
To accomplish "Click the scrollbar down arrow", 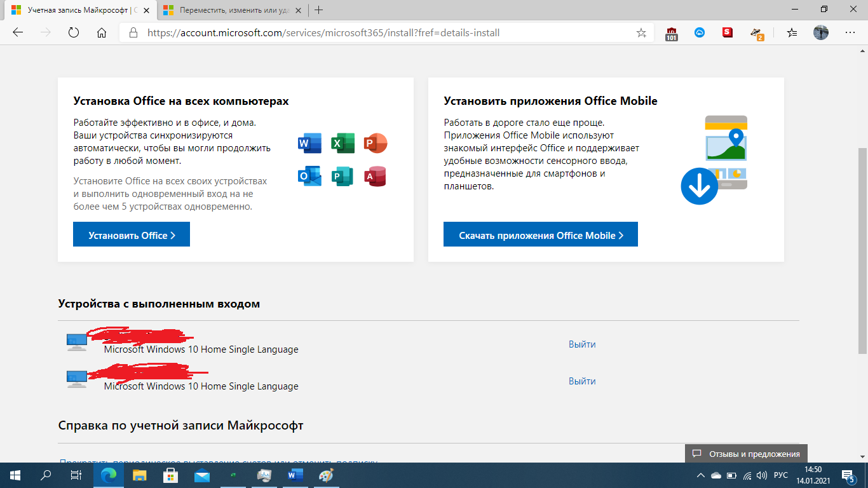I will (x=862, y=457).
